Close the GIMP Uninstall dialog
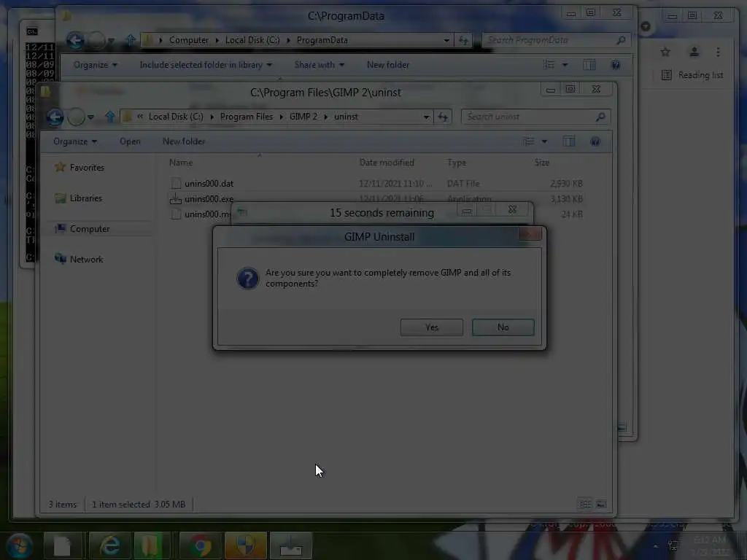The image size is (747, 560). pos(530,234)
